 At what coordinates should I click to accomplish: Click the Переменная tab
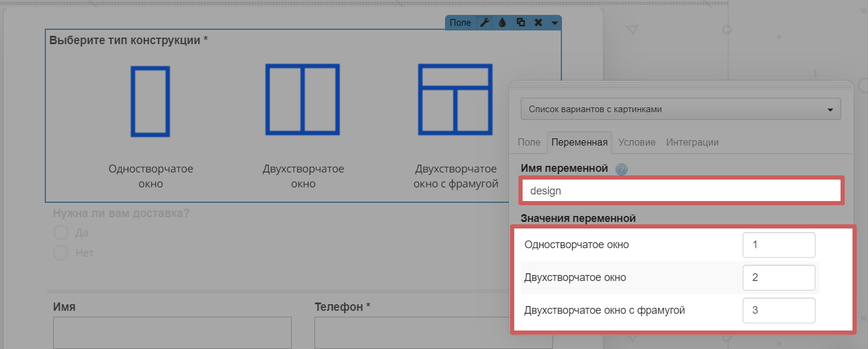click(579, 143)
